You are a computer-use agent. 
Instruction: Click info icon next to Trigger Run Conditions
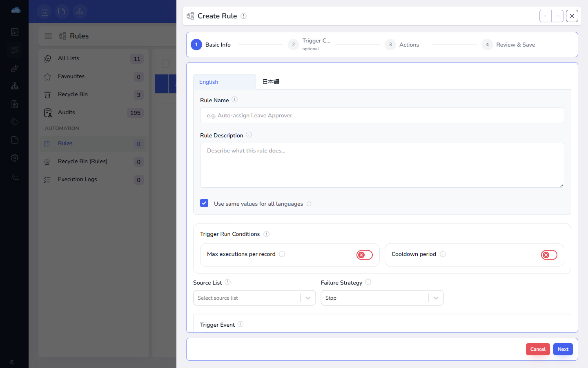[x=267, y=234]
